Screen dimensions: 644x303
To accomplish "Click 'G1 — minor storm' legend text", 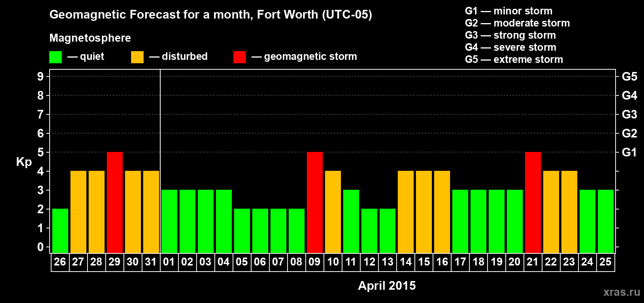I will [x=509, y=11].
